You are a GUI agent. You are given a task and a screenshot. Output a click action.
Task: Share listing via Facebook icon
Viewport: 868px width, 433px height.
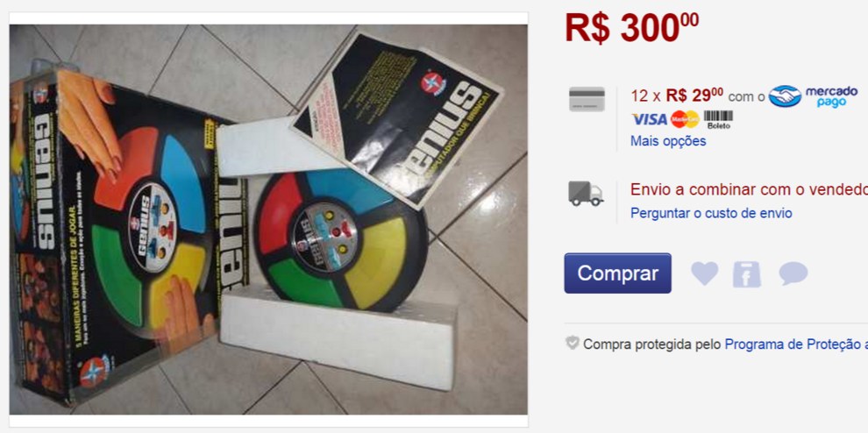point(747,274)
